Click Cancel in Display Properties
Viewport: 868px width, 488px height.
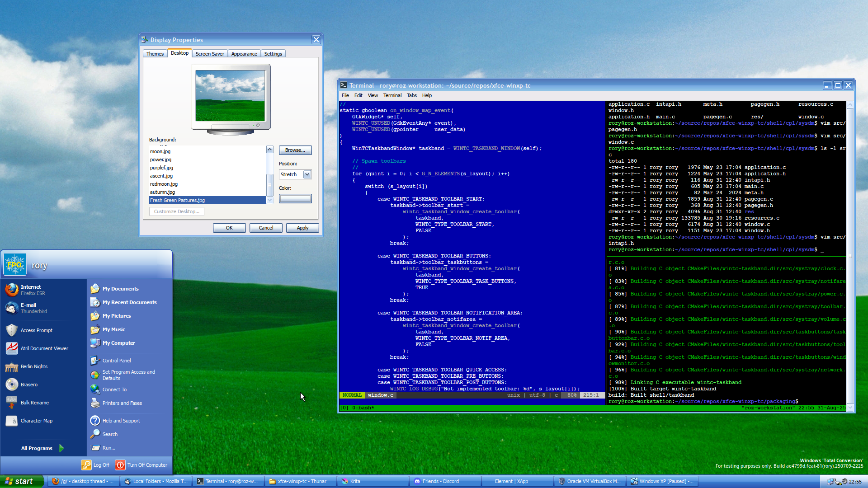point(266,228)
